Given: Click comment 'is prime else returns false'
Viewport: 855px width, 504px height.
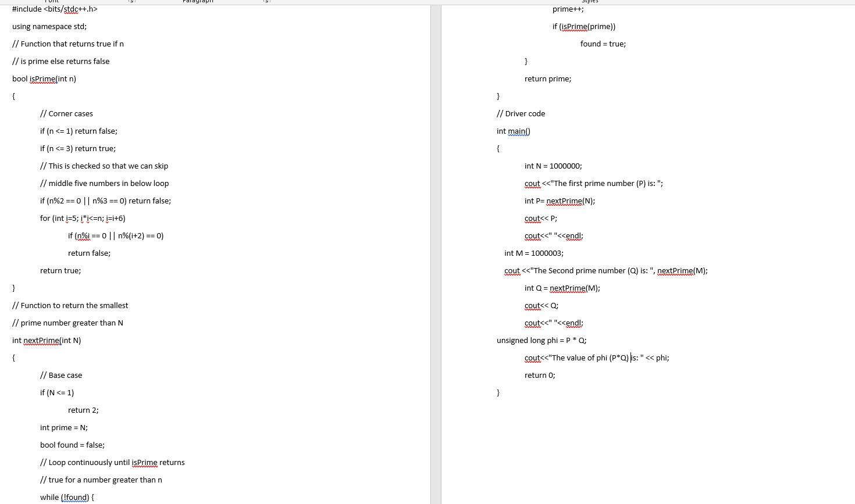Looking at the screenshot, I should [61, 61].
